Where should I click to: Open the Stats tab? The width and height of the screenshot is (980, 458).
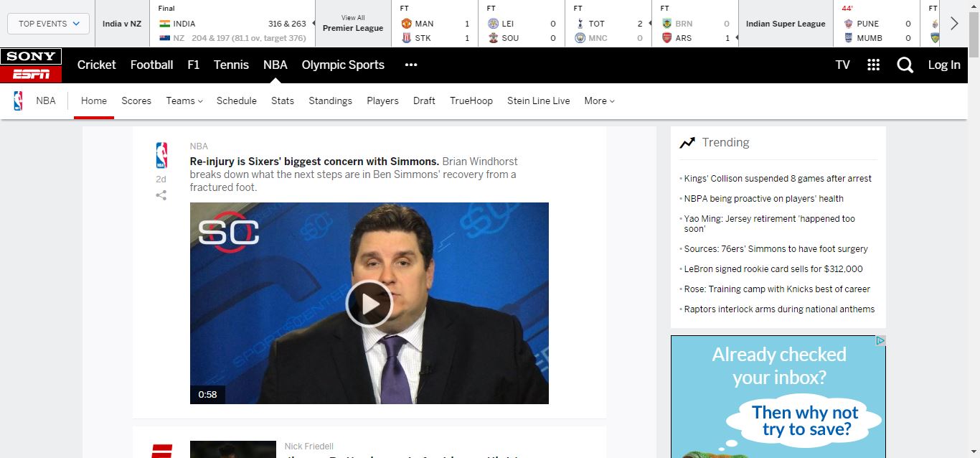click(283, 101)
